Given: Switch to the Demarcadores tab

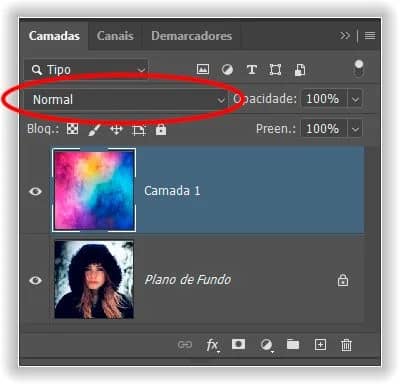Looking at the screenshot, I should [192, 36].
